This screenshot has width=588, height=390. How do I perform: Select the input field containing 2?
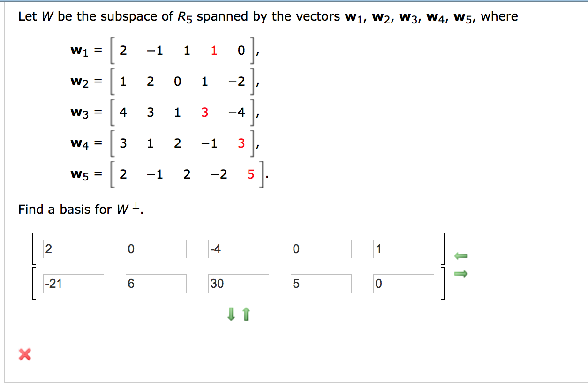(74, 248)
